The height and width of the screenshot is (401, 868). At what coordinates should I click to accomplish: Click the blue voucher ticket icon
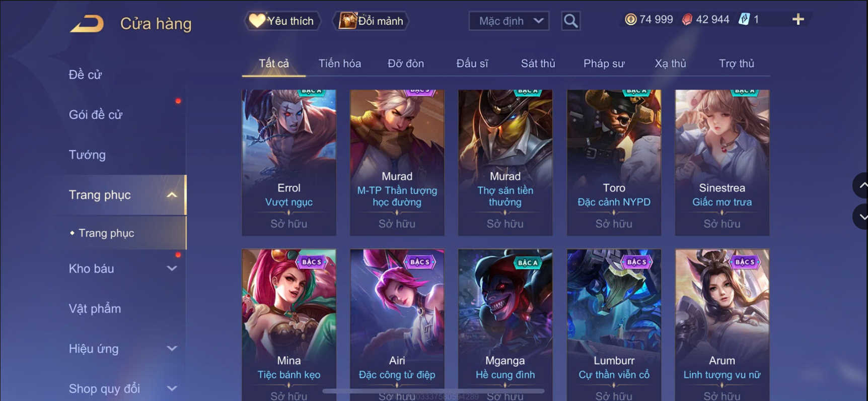coord(744,20)
